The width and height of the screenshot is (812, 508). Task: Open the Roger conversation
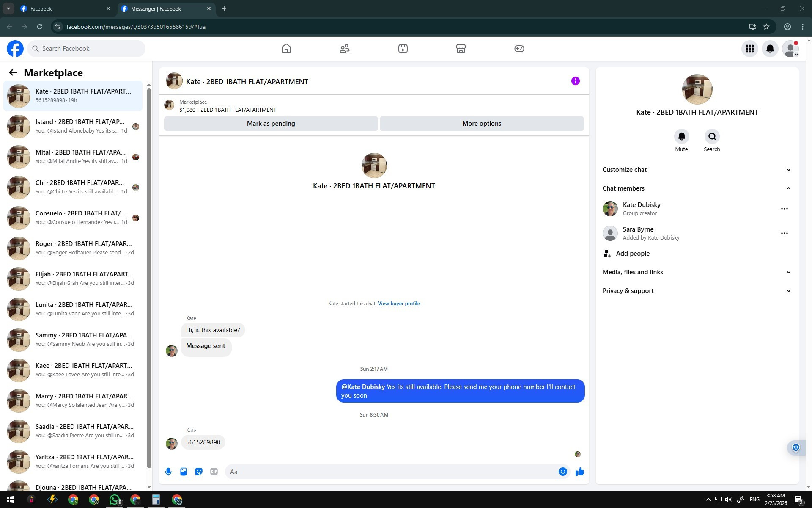[73, 248]
